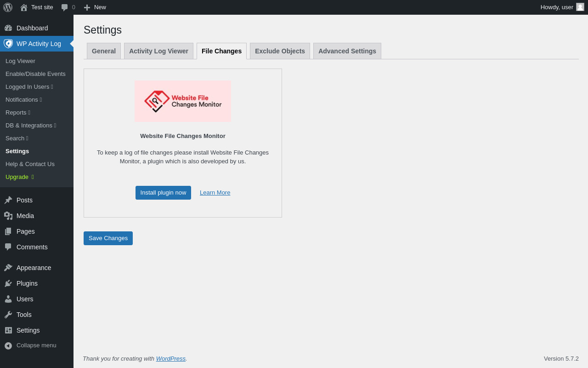Open Log Viewer submenu item
588x368 pixels.
[37, 61]
